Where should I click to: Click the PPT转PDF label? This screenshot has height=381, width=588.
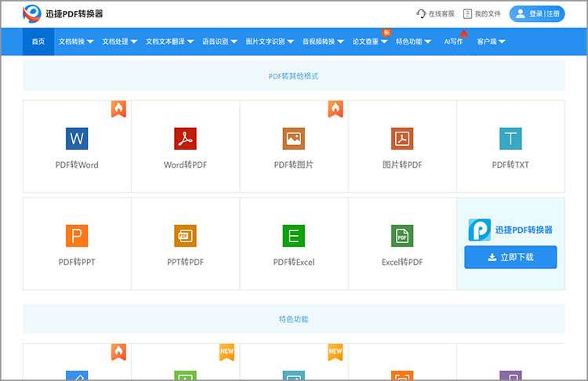[185, 262]
